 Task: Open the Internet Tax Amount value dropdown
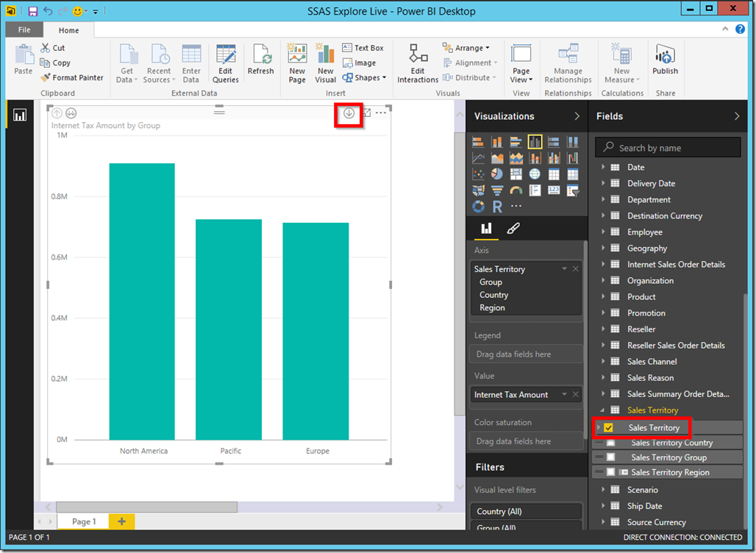coord(564,394)
